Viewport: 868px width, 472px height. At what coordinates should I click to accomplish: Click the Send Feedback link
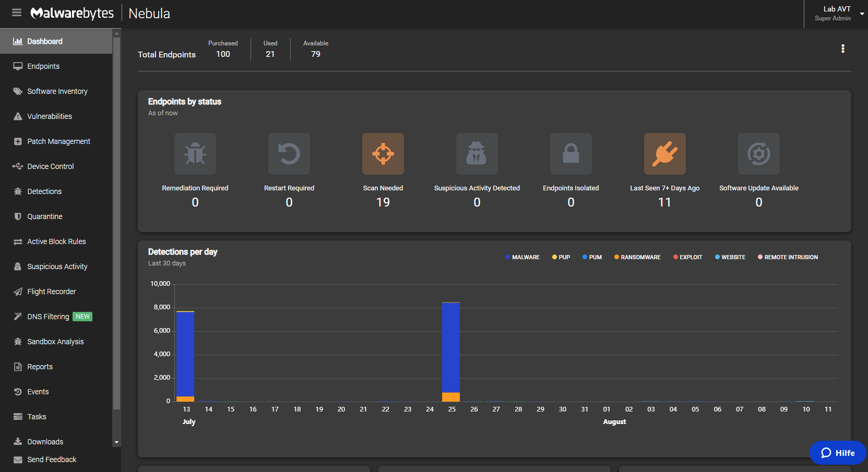tap(52, 459)
